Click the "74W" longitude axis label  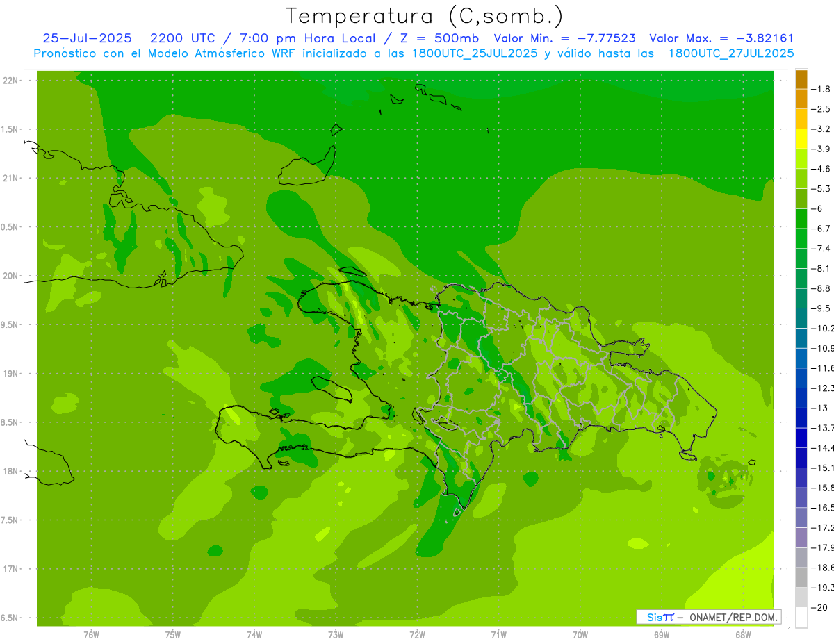[x=254, y=634]
